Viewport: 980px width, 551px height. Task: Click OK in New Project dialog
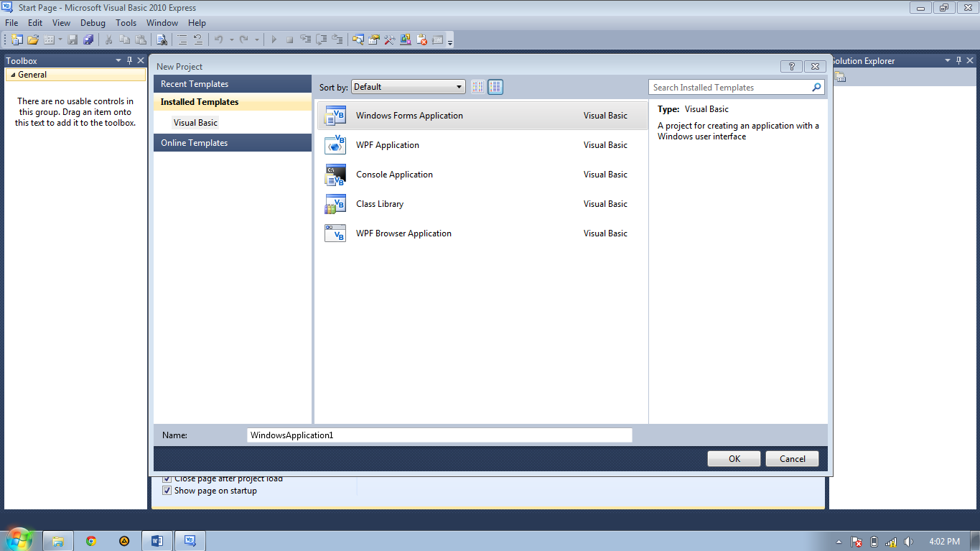[x=734, y=459]
